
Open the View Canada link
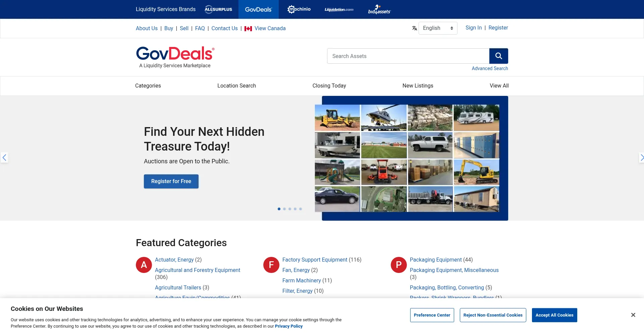pyautogui.click(x=270, y=29)
